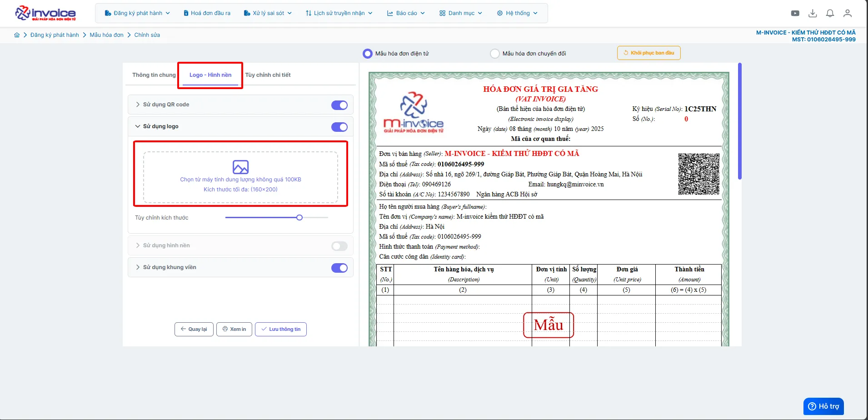Click the MST: 0106026495-999 text in page header

824,40
